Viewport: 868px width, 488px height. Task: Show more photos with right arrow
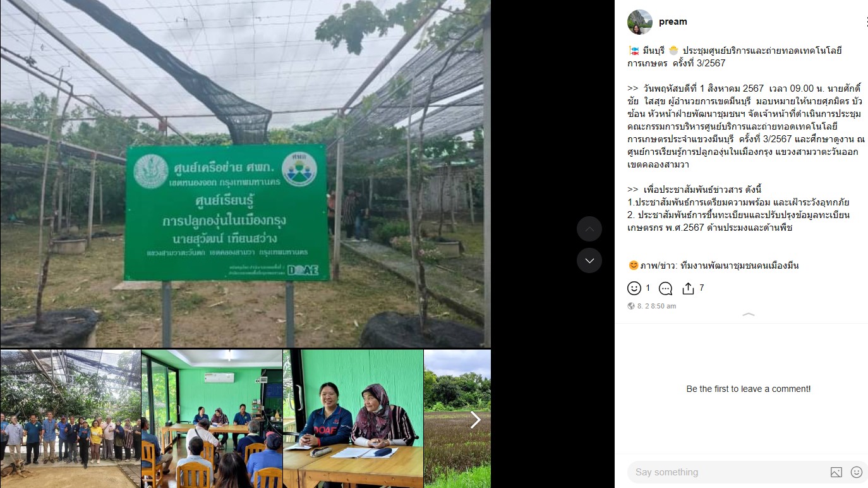pyautogui.click(x=476, y=420)
